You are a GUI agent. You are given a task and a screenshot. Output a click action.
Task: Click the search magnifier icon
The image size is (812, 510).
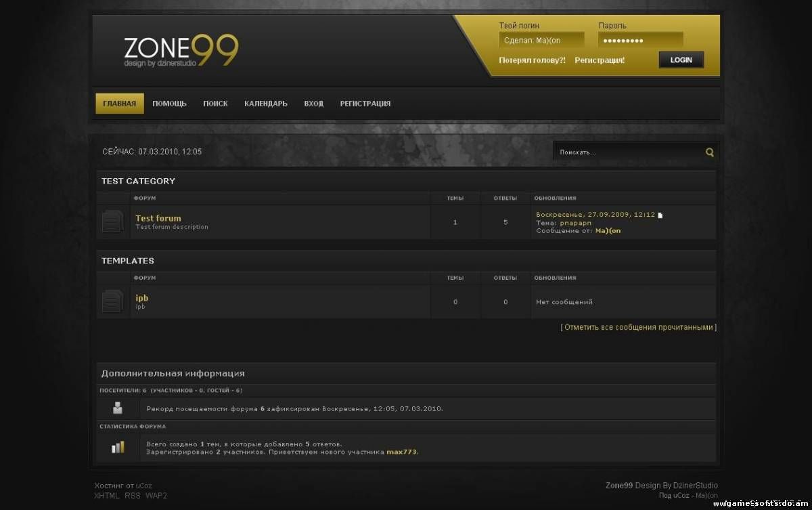click(x=709, y=152)
